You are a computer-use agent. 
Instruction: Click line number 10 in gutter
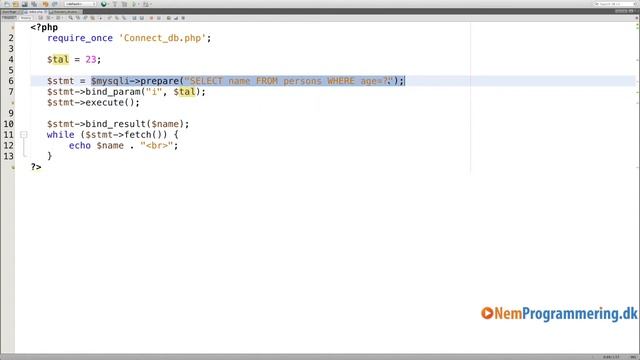pyautogui.click(x=9, y=124)
